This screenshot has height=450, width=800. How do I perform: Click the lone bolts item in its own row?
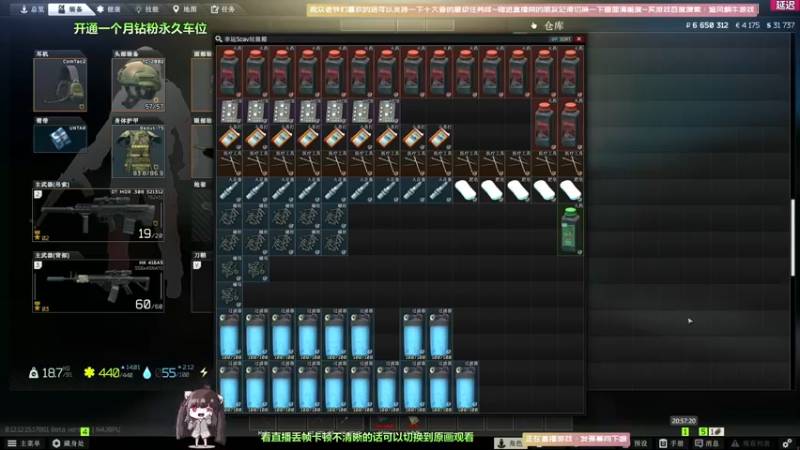point(230,295)
